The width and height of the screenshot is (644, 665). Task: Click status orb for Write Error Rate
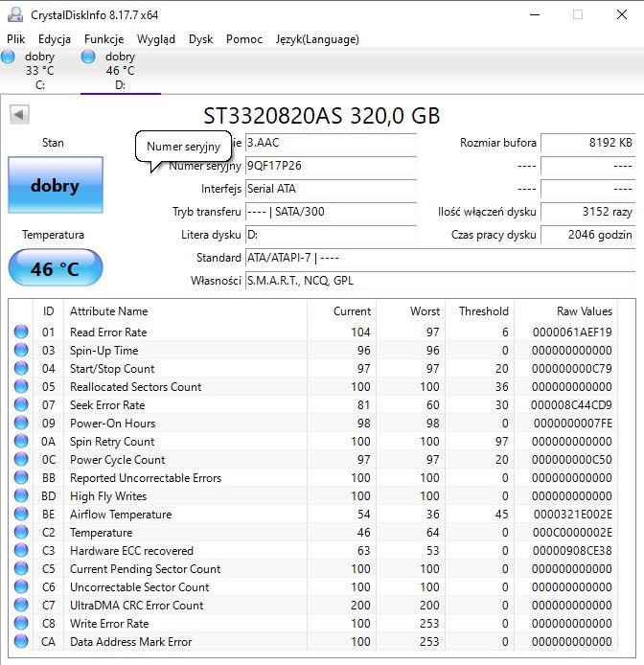(21, 624)
